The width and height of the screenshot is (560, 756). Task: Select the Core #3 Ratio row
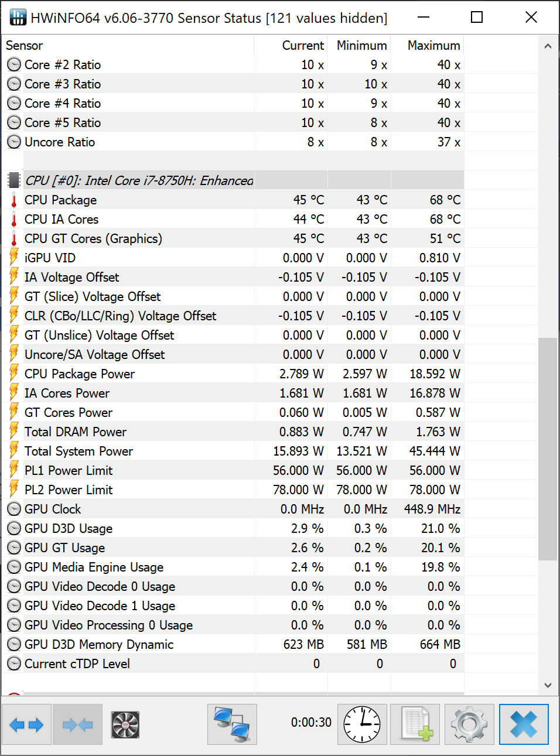coord(233,84)
